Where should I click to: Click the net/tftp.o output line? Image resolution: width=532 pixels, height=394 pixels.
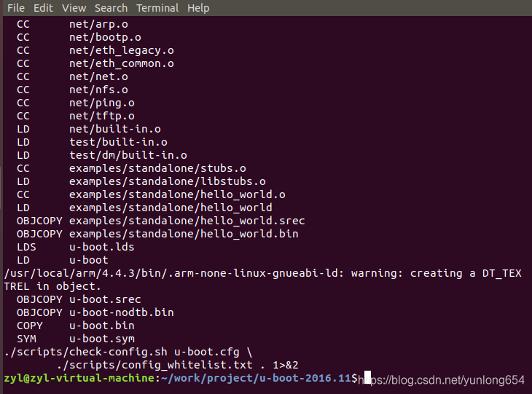[x=76, y=117]
